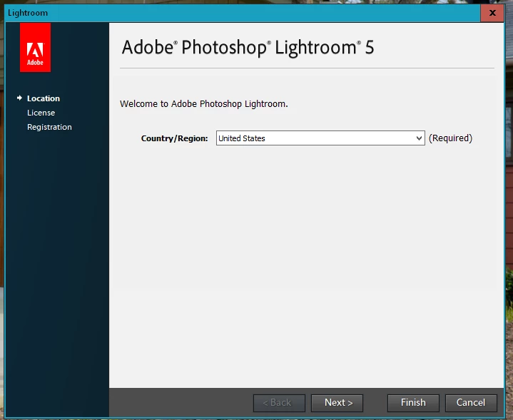
Task: Click the Country/Region label
Action: point(174,138)
